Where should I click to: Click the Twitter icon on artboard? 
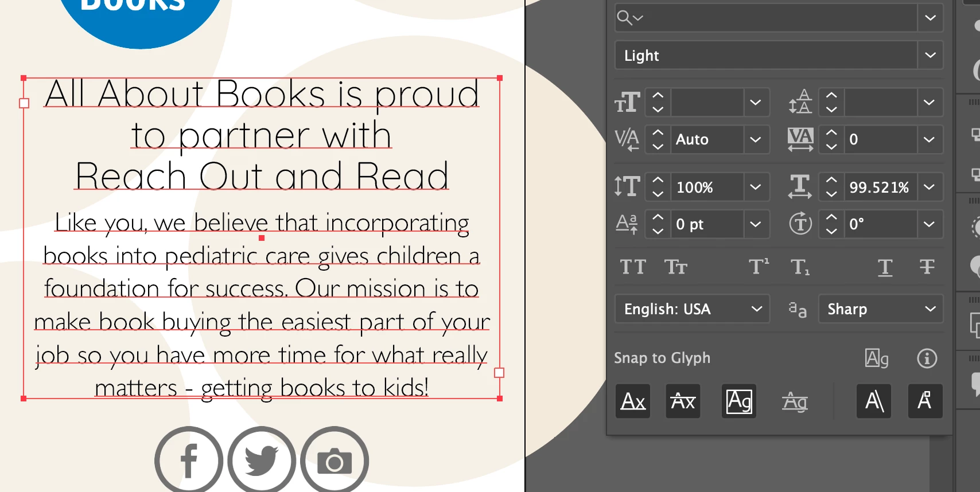(x=262, y=460)
